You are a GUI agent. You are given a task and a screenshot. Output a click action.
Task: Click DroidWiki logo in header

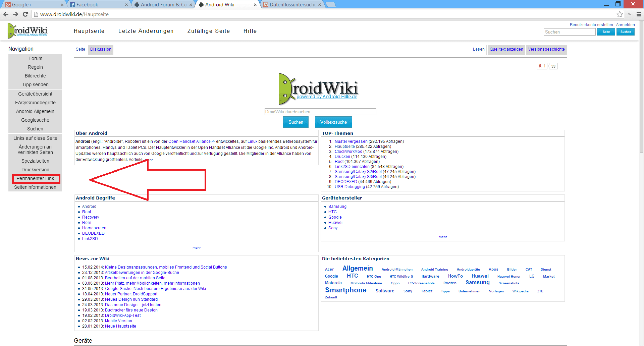[28, 31]
